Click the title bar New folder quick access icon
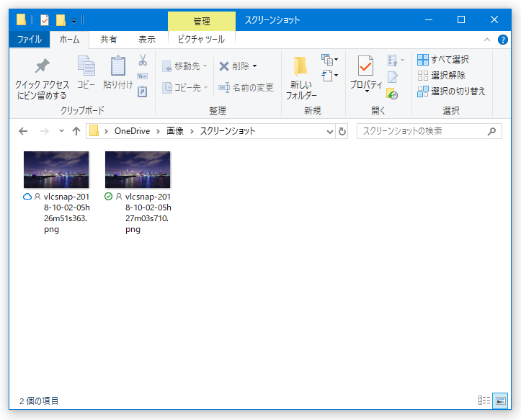 [x=61, y=20]
